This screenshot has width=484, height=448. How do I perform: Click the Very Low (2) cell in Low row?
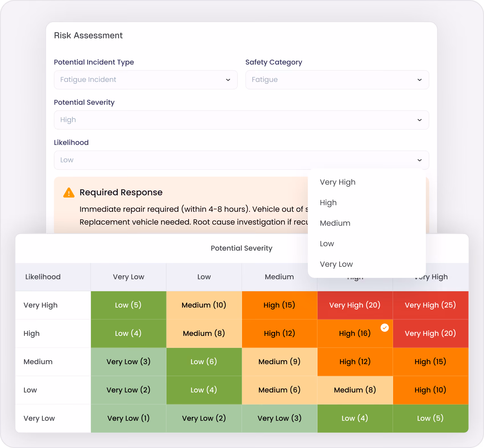tap(128, 390)
